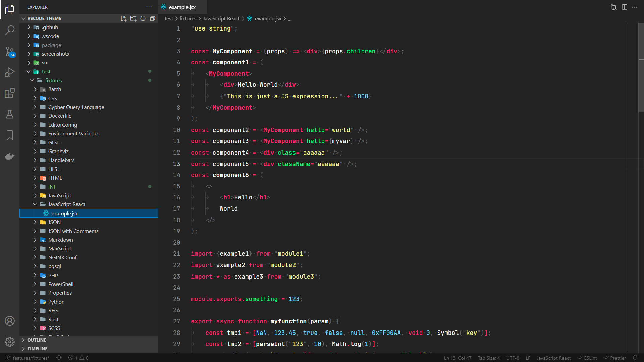This screenshot has height=362, width=644.
Task: Expand the OUTLINE section
Action: pyautogui.click(x=37, y=340)
